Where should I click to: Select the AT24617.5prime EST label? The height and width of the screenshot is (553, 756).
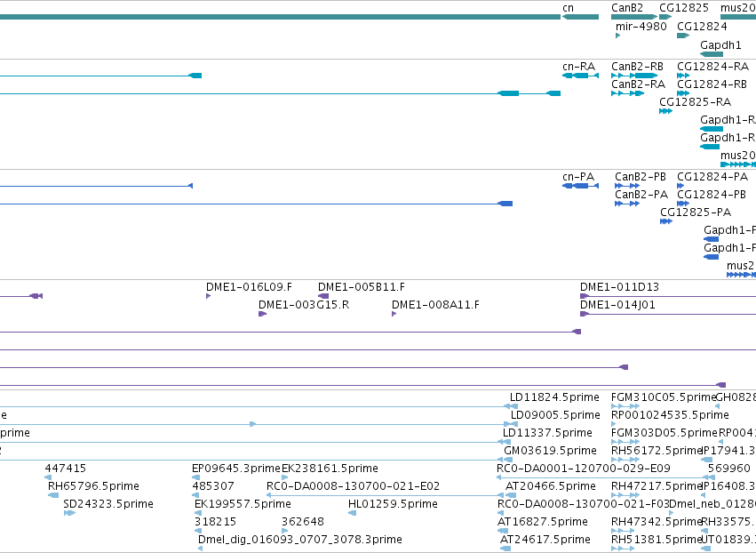tap(545, 540)
